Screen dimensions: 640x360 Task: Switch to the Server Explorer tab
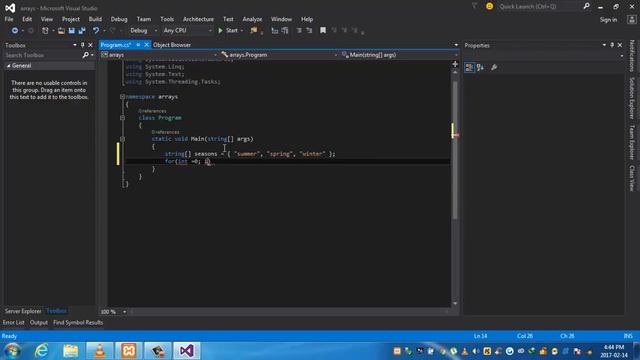point(23,311)
